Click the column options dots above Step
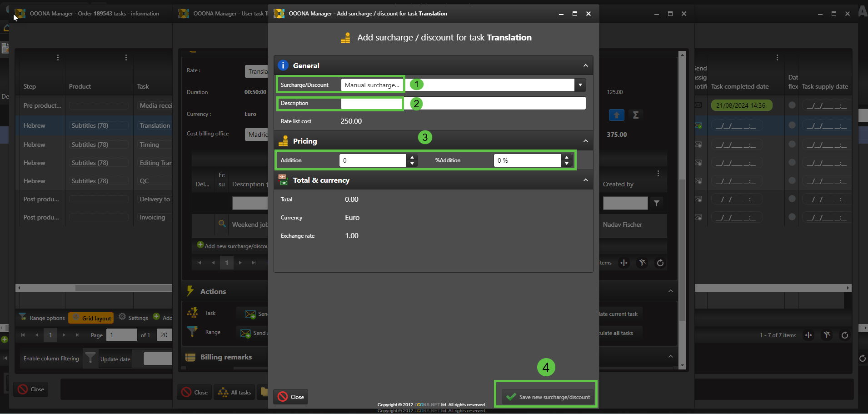The image size is (868, 414). tap(58, 58)
